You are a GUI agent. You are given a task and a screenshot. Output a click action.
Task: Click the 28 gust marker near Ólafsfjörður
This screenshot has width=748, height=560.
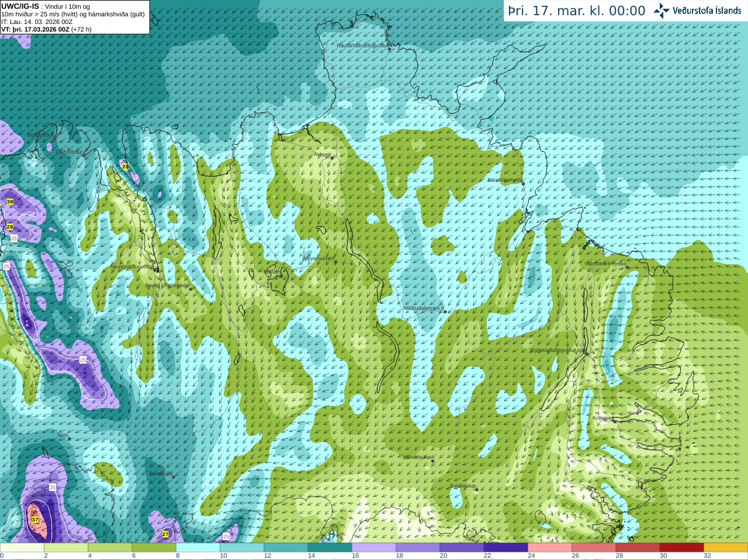coord(125,167)
